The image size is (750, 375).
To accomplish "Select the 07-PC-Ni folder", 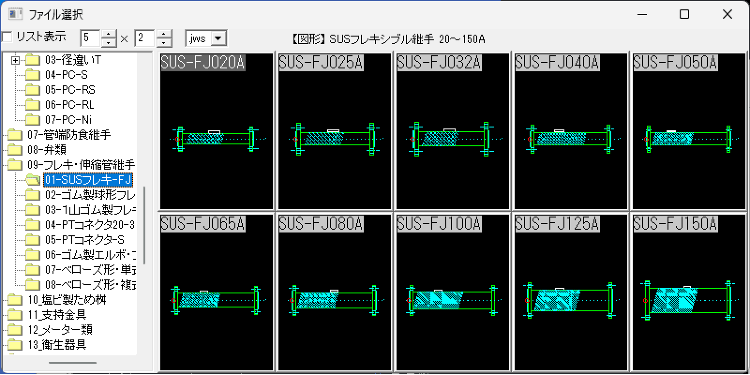I will (x=69, y=120).
